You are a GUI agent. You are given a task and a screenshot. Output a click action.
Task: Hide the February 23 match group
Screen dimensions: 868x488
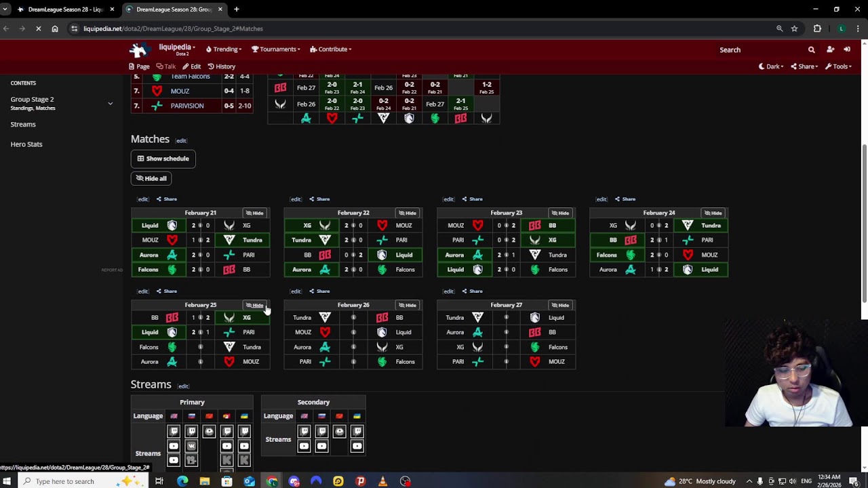click(560, 213)
